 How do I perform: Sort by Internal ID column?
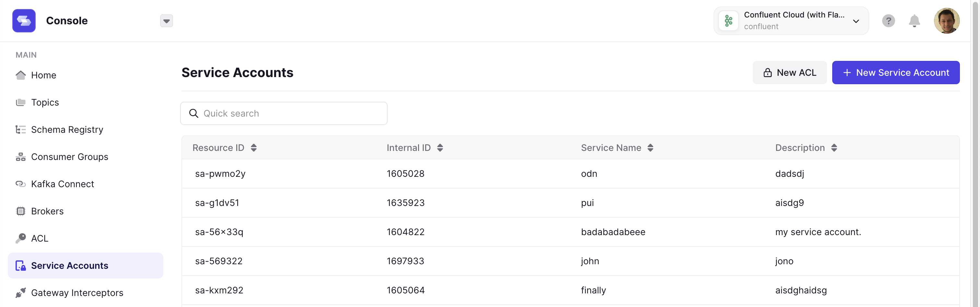coord(440,148)
